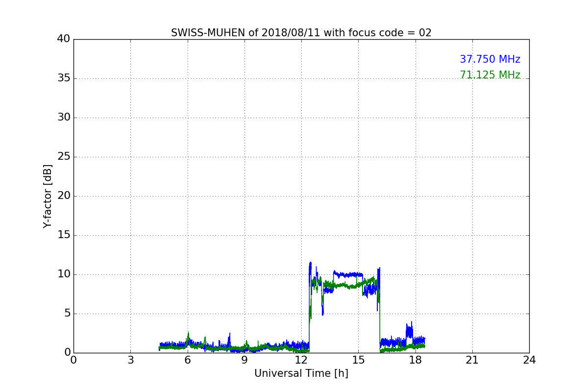Click x-axis tick label '15'
Viewport: 588px width, 392px height.
click(x=358, y=360)
